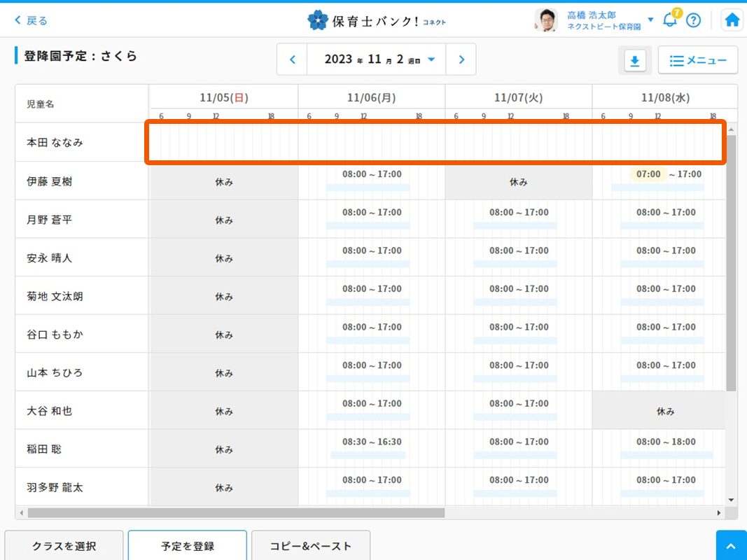Select 稲田 聡's 08:30～16:30 schedule on 11/06
Viewport: 747px width, 560px height.
pos(372,442)
